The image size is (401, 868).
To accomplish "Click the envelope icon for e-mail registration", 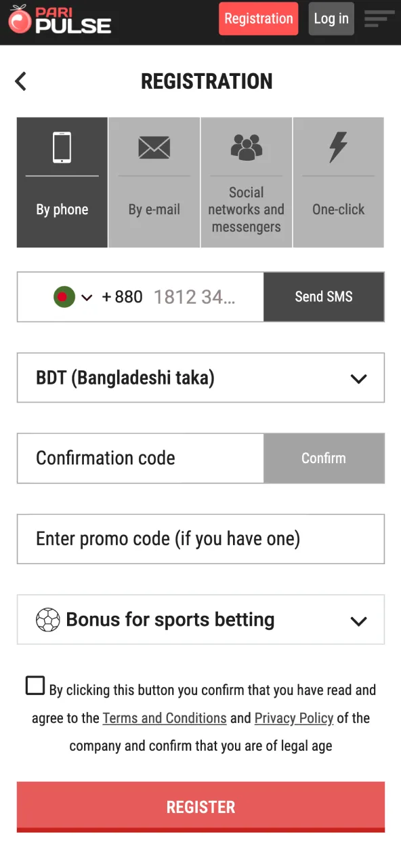I will [154, 146].
